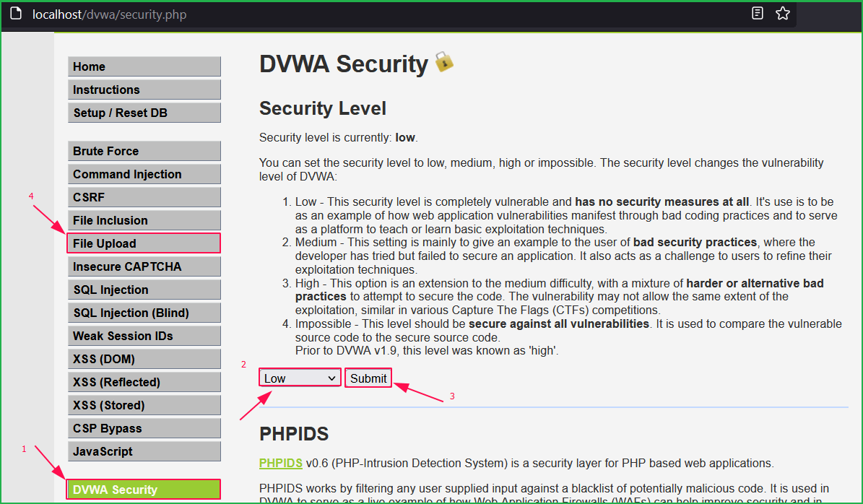Image resolution: width=863 pixels, height=504 pixels.
Task: Select SQL Injection (Blind)
Action: [144, 312]
